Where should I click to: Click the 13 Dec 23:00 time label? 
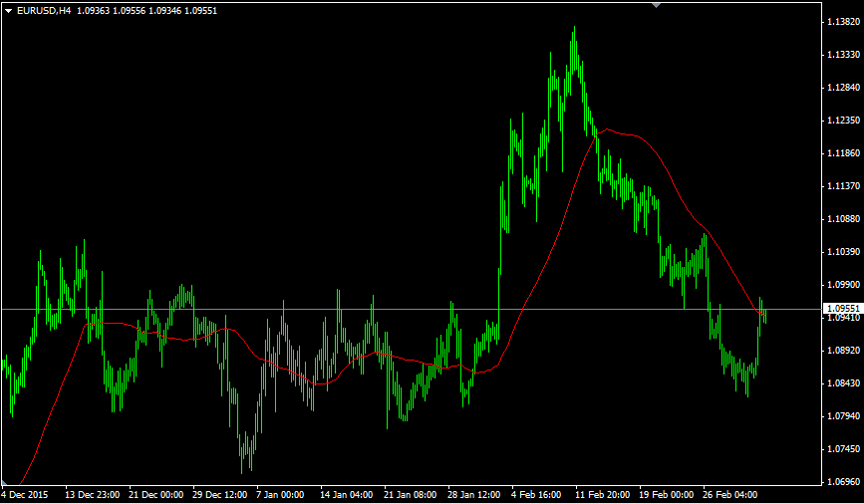point(93,495)
